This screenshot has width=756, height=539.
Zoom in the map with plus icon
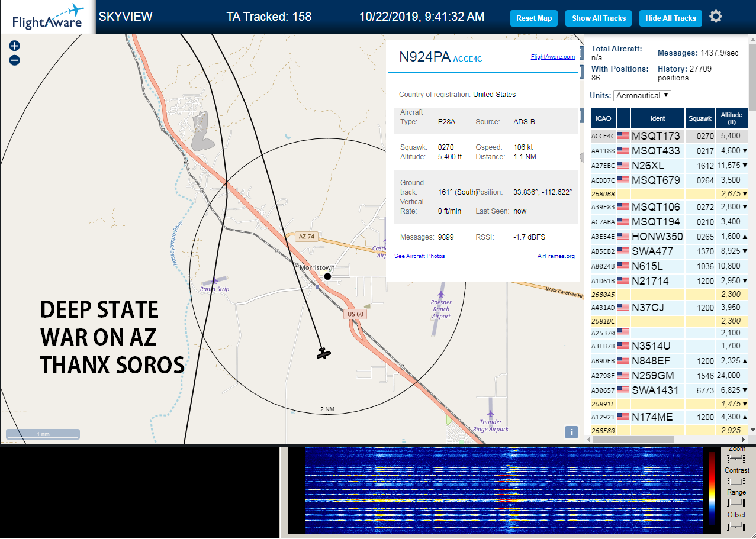(15, 46)
